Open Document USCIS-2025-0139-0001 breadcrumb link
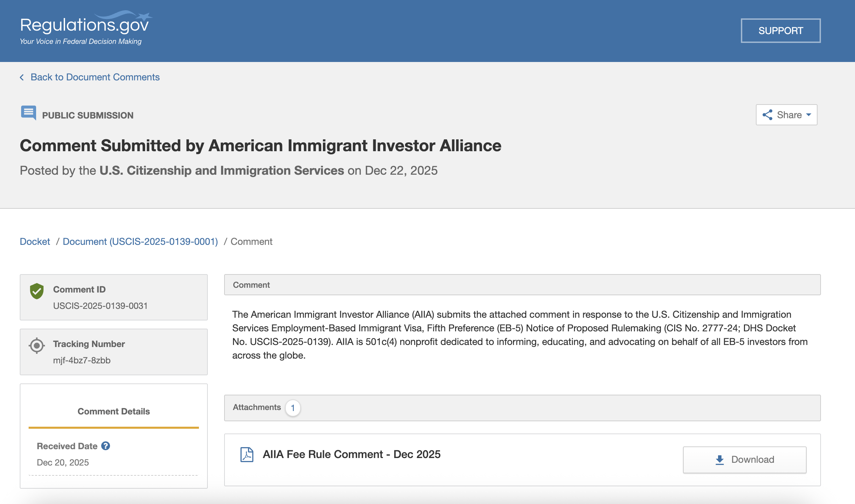Image resolution: width=855 pixels, height=504 pixels. (x=141, y=241)
